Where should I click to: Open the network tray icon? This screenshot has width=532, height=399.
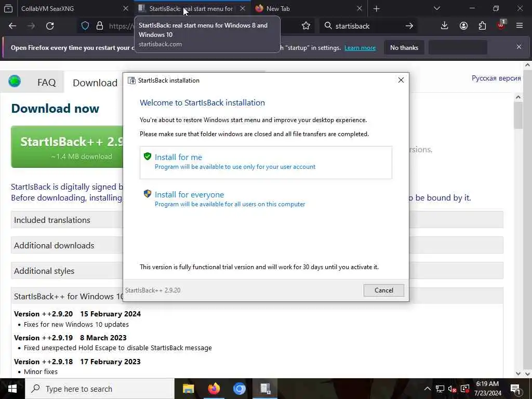tap(440, 389)
